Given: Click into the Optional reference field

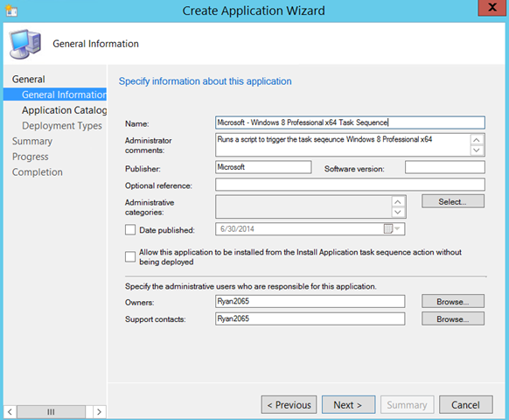Looking at the screenshot, I should [350, 185].
